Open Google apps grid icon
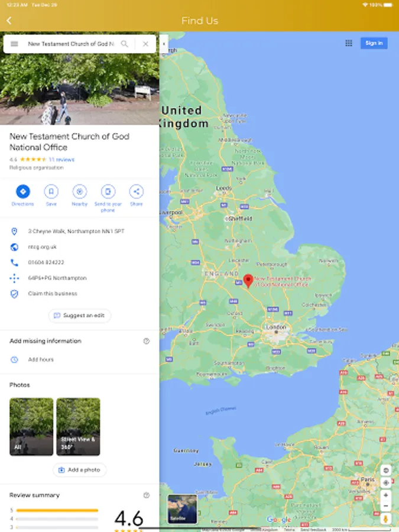Image resolution: width=399 pixels, height=532 pixels. 349,43
